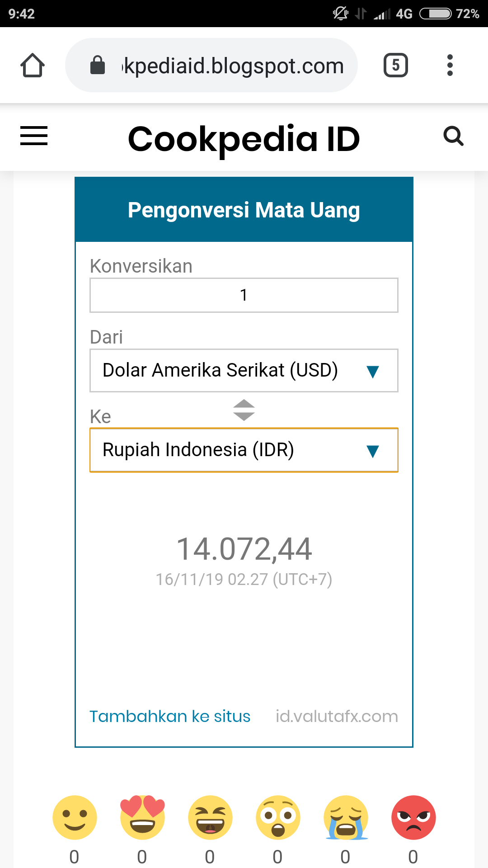The image size is (488, 868).
Task: React with the angry red emoji
Action: click(413, 817)
